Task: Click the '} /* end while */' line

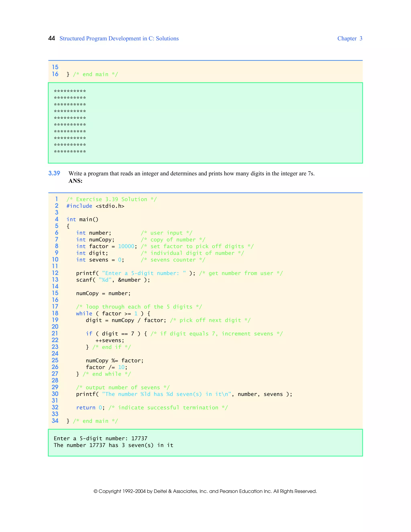Action: 104,374
